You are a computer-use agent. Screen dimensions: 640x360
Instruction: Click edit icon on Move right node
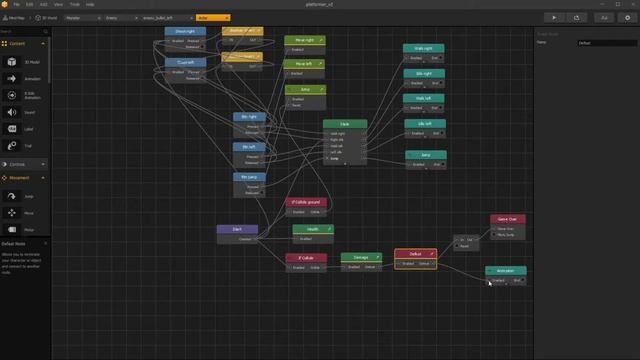coord(321,40)
